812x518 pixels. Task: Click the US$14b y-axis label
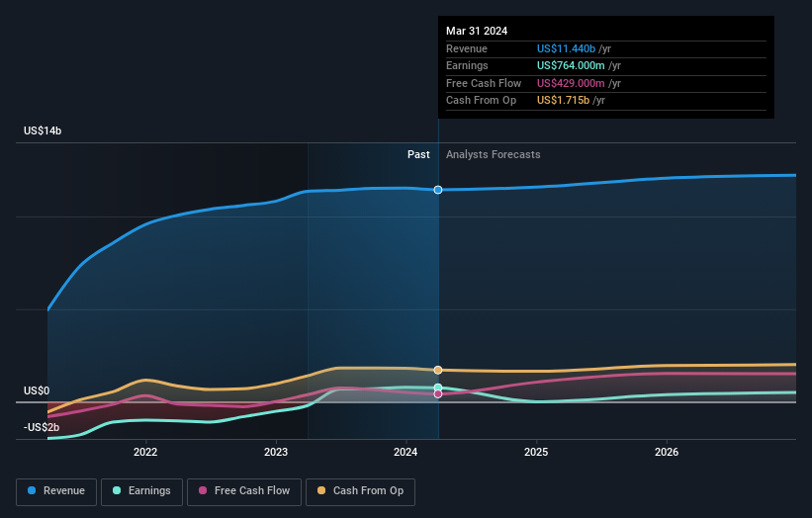click(43, 130)
